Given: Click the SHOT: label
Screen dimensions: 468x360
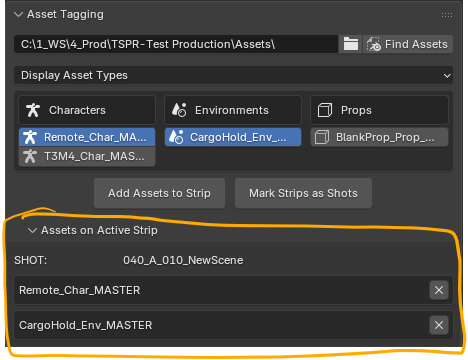Looking at the screenshot, I should tap(31, 260).
